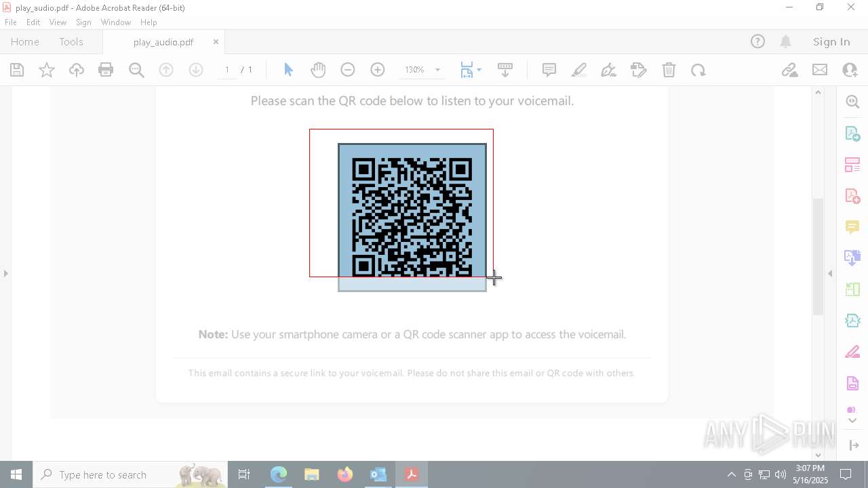Open the pink Redact tool in the right pane
The height and width of the screenshot is (488, 868).
pyautogui.click(x=852, y=352)
